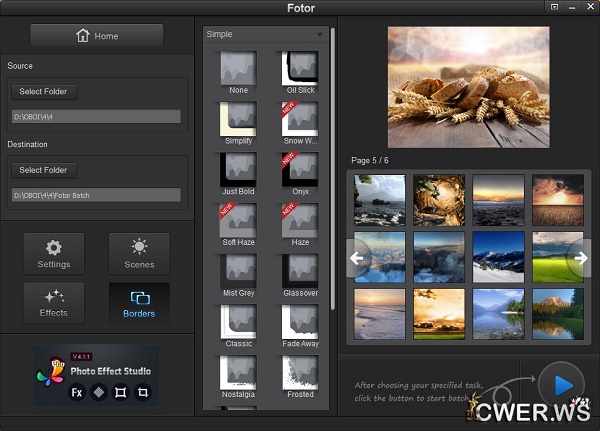This screenshot has height=431, width=600.
Task: Apply the Haze border
Action: 300,225
